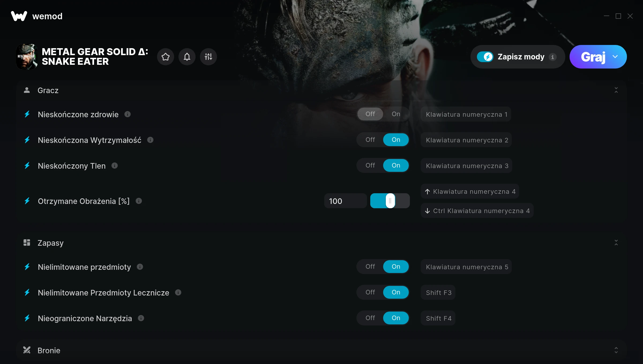
Task: Show info for Nieskończone zdrowie
Action: tap(128, 114)
